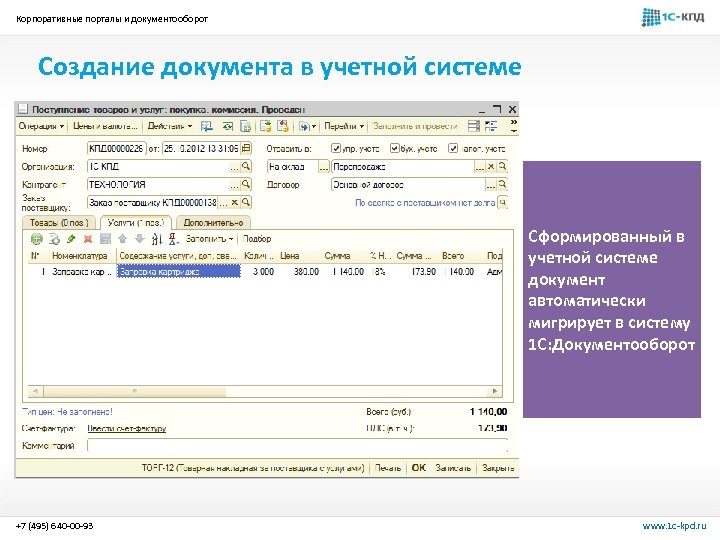Open the Заполнить dropdown in table toolbar
720x540 pixels.
(x=209, y=239)
